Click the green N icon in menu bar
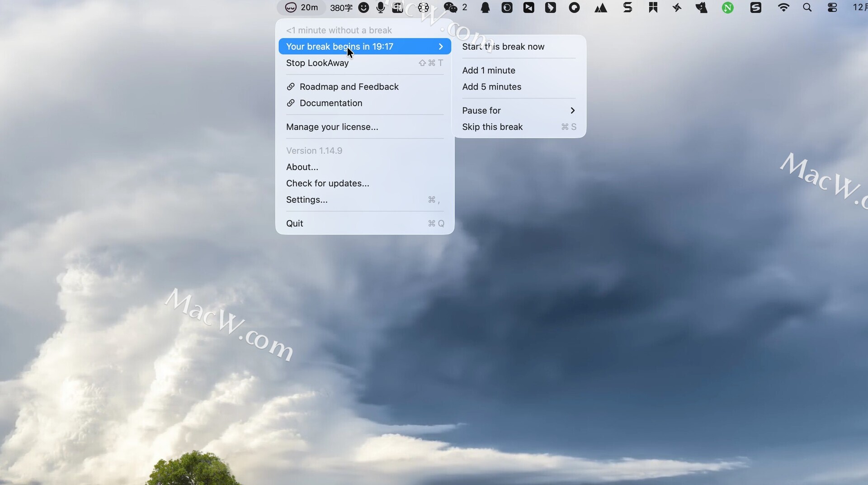This screenshot has width=868, height=485. [x=727, y=8]
